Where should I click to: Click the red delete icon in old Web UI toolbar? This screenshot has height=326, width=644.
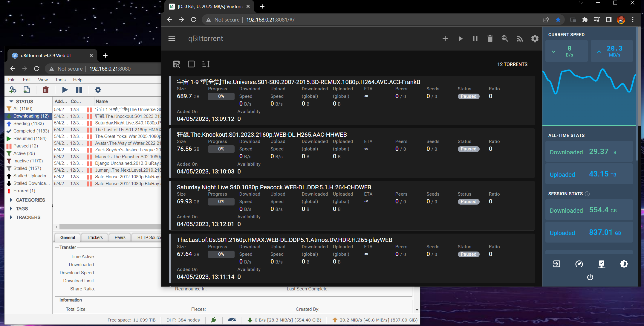coord(46,90)
